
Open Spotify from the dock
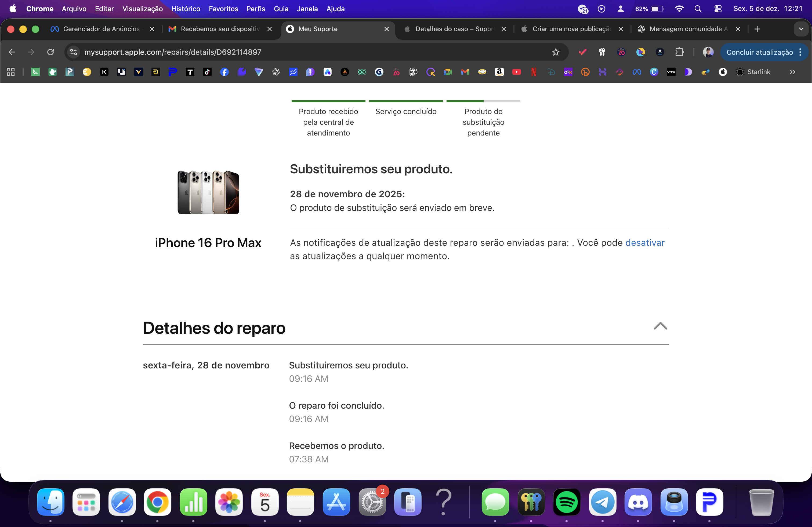[566, 502]
